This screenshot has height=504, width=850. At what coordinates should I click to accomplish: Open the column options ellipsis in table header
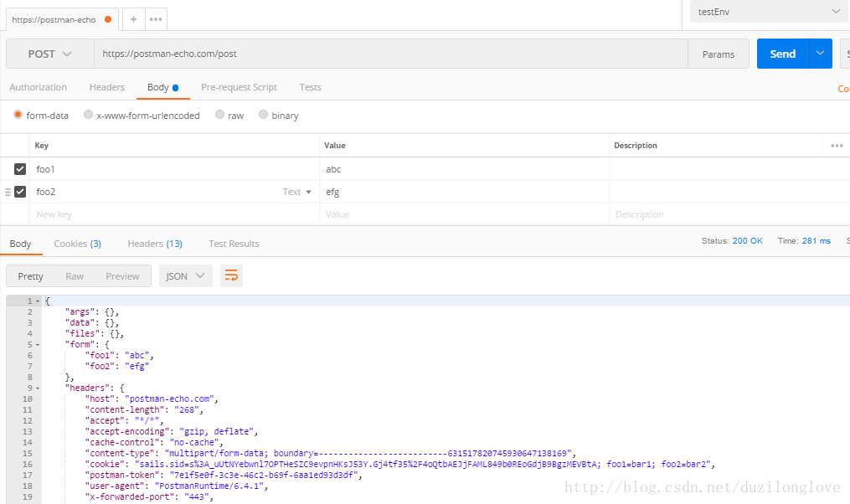pyautogui.click(x=837, y=146)
